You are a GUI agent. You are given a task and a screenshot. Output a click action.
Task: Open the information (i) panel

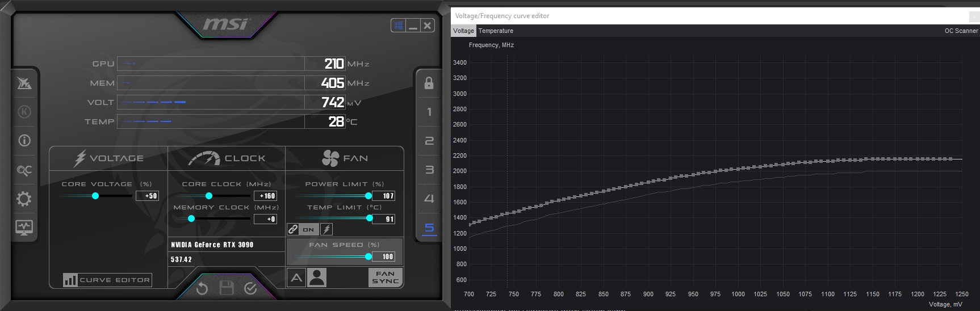(x=24, y=140)
